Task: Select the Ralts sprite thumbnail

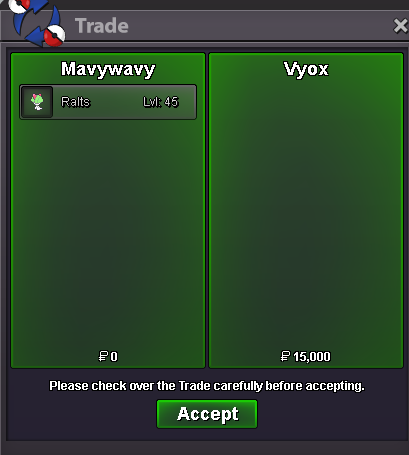Action: pyautogui.click(x=37, y=102)
